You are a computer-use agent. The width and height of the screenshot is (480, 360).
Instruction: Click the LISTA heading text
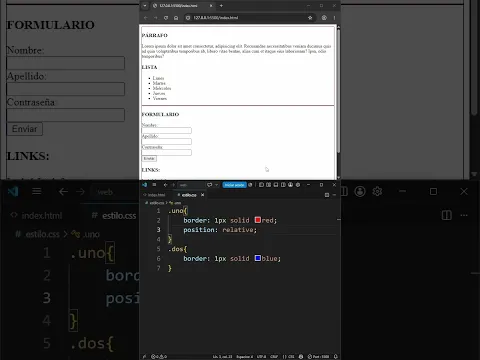149,67
